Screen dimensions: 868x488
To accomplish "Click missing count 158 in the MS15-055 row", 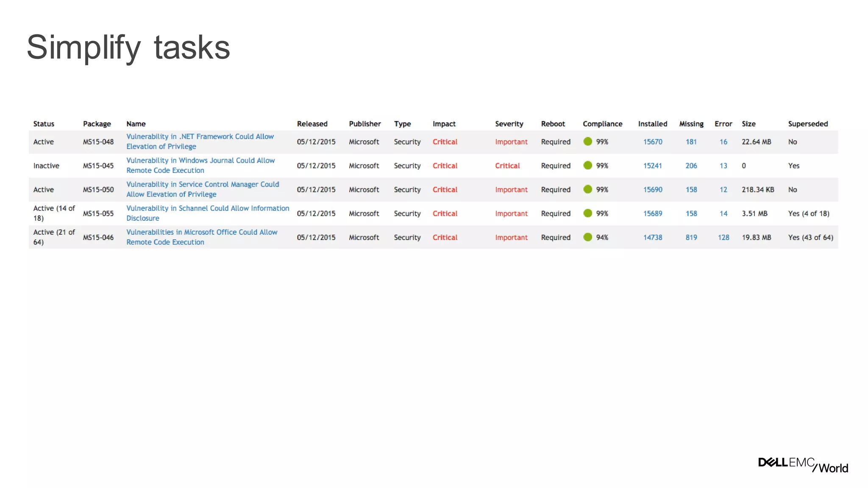I will [691, 213].
